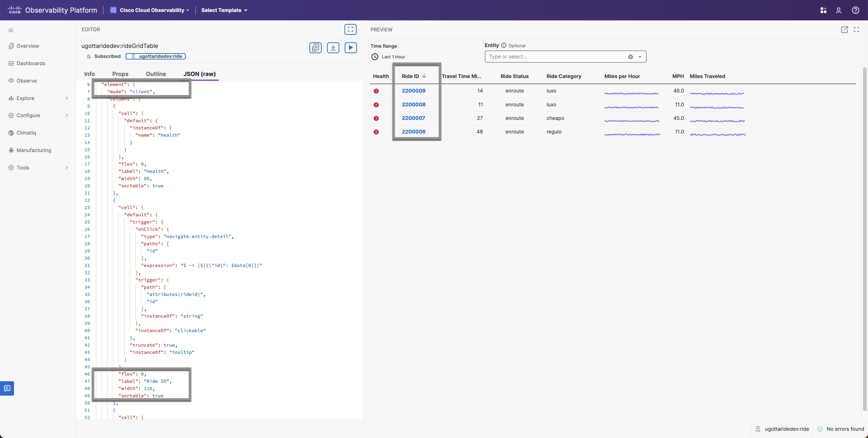The height and width of the screenshot is (438, 868).
Task: Open the feedback chat icon at bottom left
Action: 7,388
